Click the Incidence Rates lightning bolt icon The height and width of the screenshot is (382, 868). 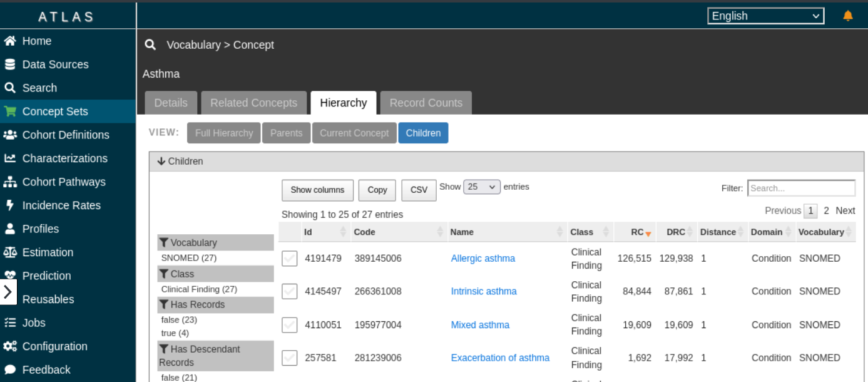pyautogui.click(x=10, y=205)
